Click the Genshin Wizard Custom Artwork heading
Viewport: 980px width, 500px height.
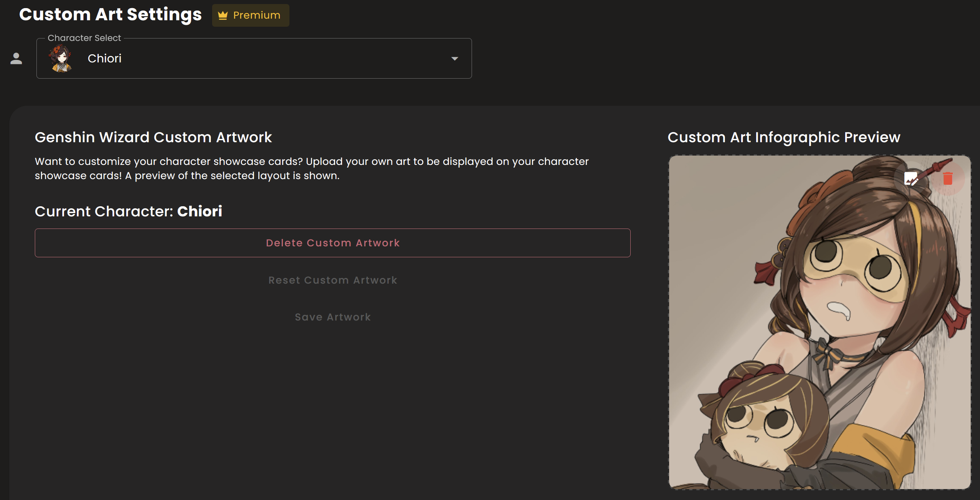[153, 137]
